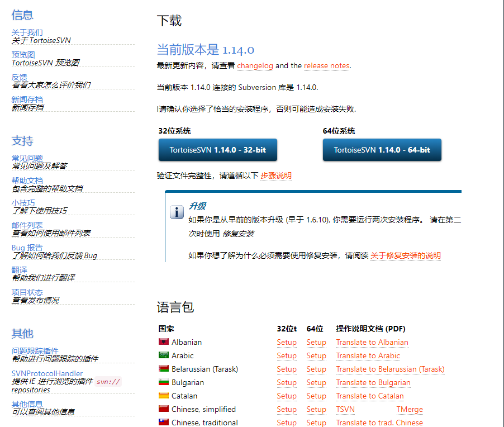This screenshot has height=427, width=504.
Task: Open TMerge PDF for Chinese simplified
Action: coord(410,409)
